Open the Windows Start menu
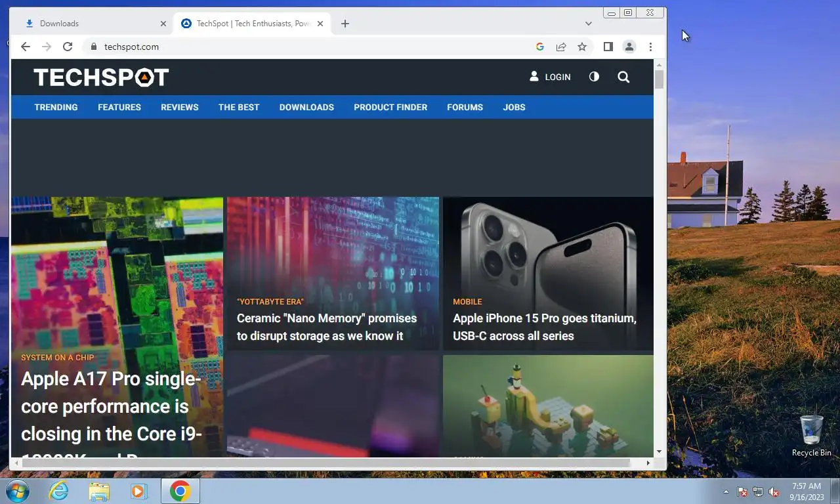Image resolution: width=840 pixels, height=504 pixels. coord(17,491)
